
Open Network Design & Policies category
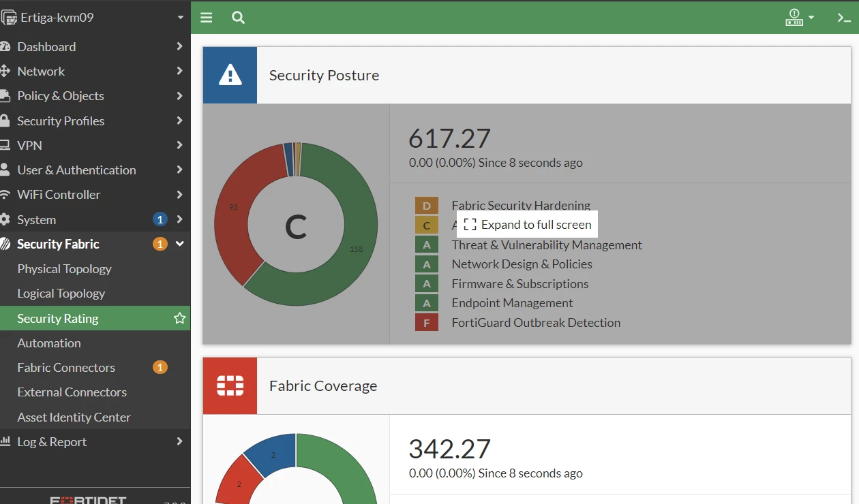click(x=522, y=264)
